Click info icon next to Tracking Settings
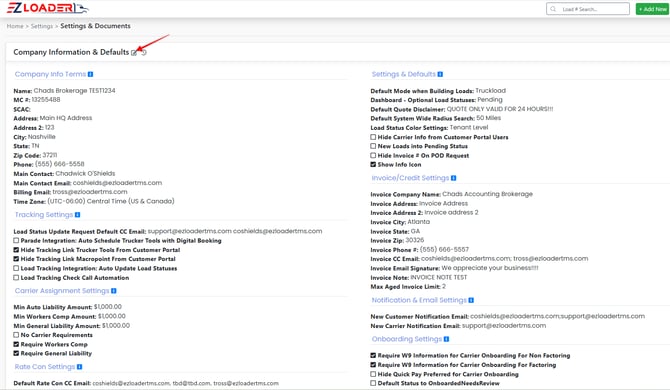The height and width of the screenshot is (390, 670). [77, 215]
